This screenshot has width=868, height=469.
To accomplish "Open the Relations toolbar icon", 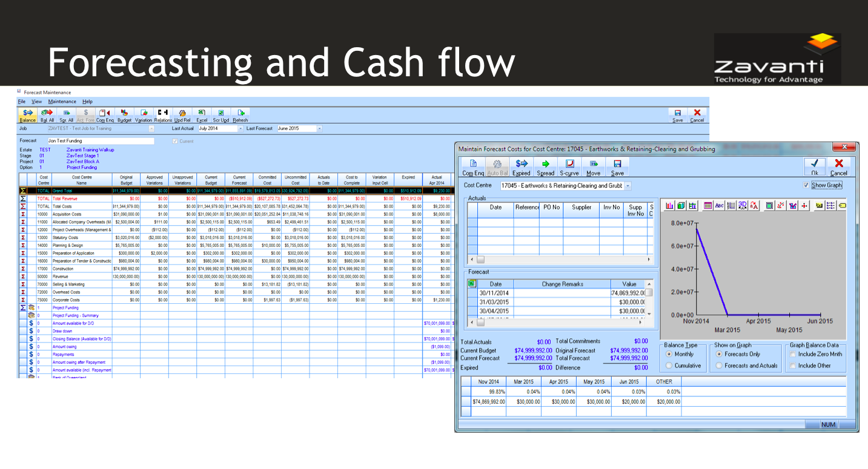I will (x=163, y=116).
